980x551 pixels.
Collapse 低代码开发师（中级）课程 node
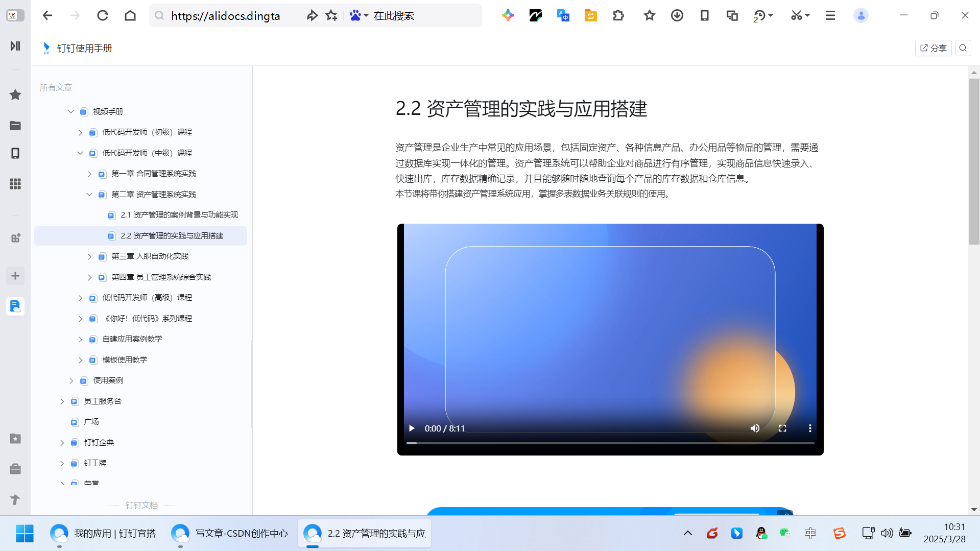80,153
